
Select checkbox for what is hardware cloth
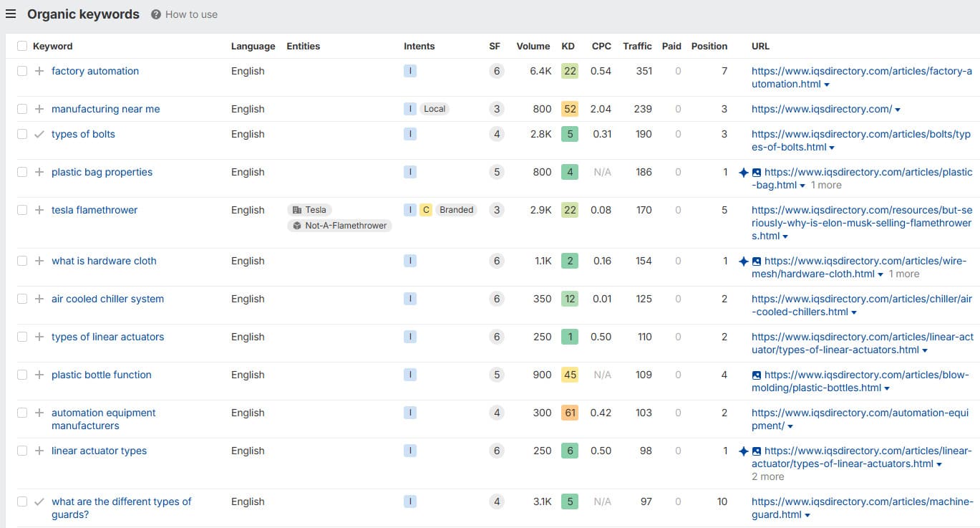22,261
